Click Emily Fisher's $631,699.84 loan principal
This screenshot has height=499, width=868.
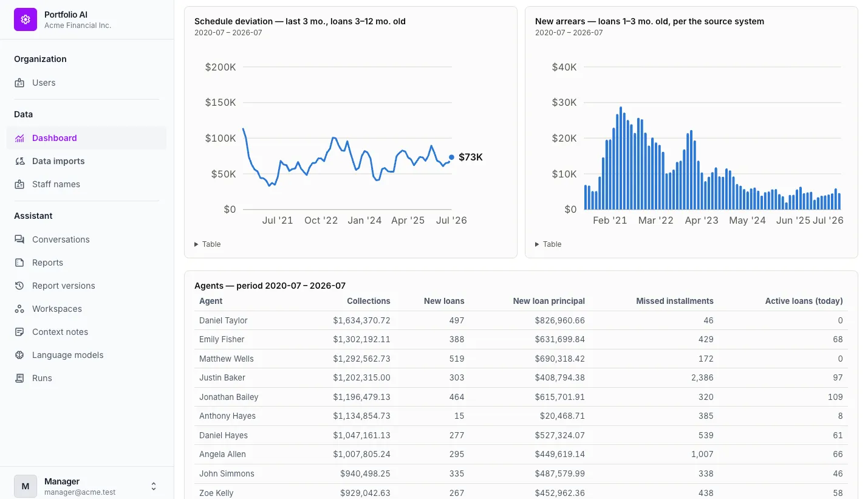click(560, 339)
